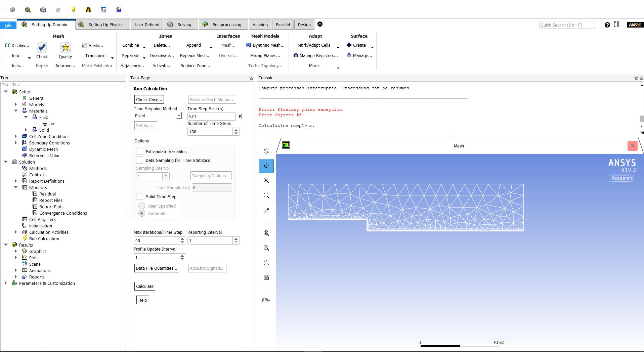Open the Postprocessing tab

tap(223, 25)
